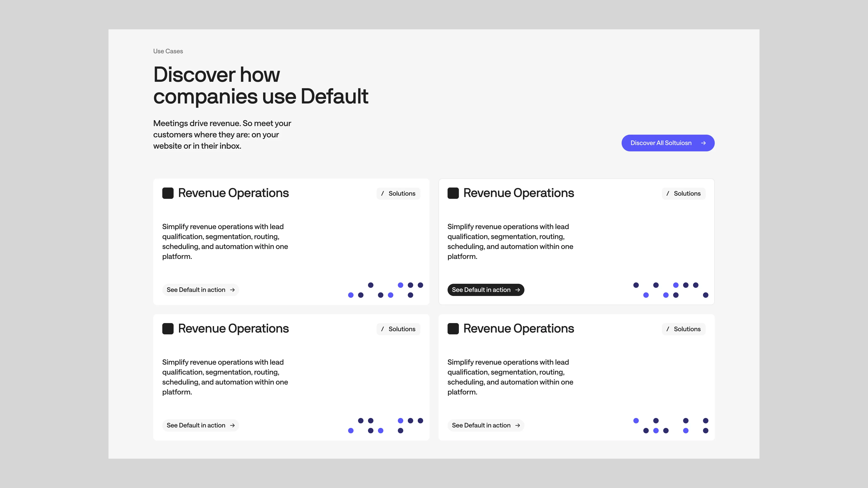Select the Solutions tag on bottom-right card
Viewport: 868px width, 488px height.
(x=683, y=329)
